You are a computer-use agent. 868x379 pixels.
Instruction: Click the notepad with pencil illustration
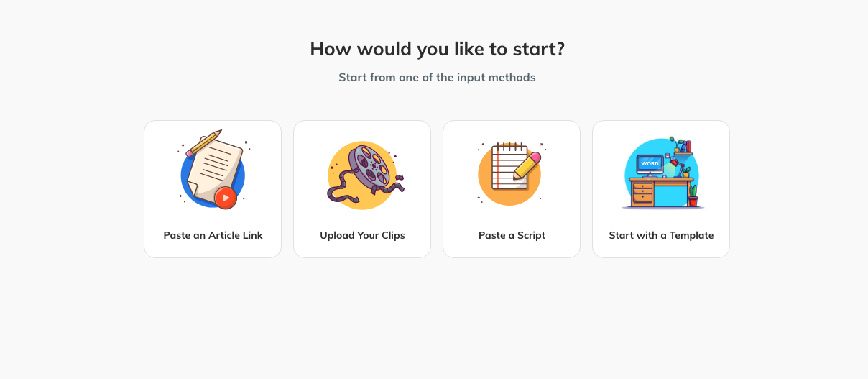coord(507,167)
